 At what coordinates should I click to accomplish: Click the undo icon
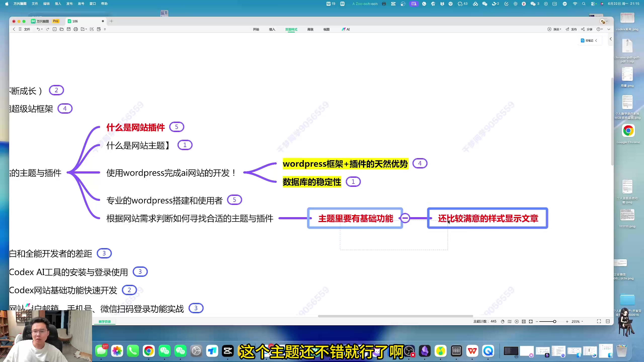[38, 29]
